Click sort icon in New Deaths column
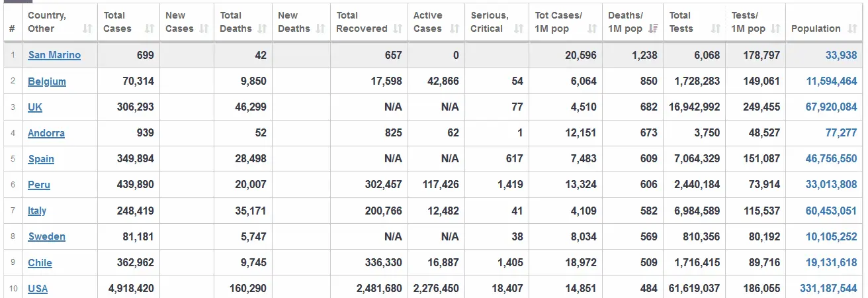 click(320, 28)
